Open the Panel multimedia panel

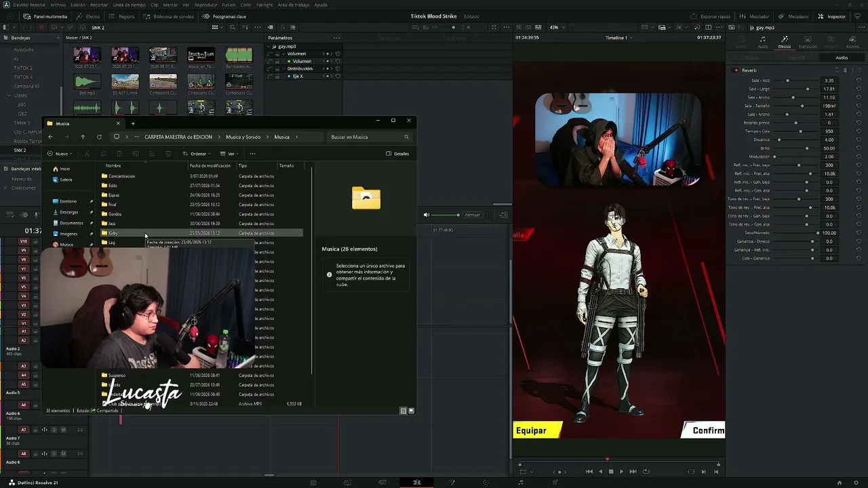coord(45,16)
